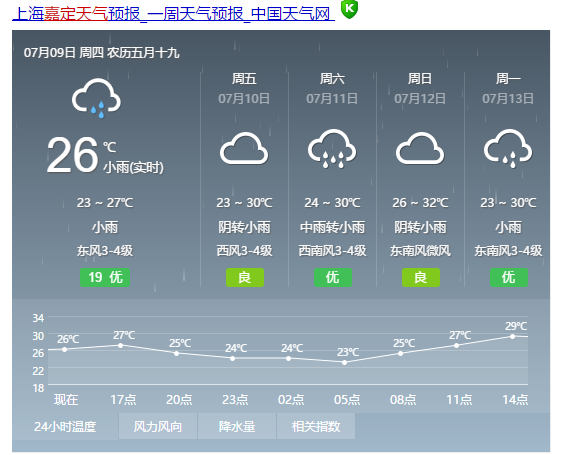The width and height of the screenshot is (566, 455).
Task: Open the 上海嘉定天气预报 title link
Action: (x=173, y=14)
